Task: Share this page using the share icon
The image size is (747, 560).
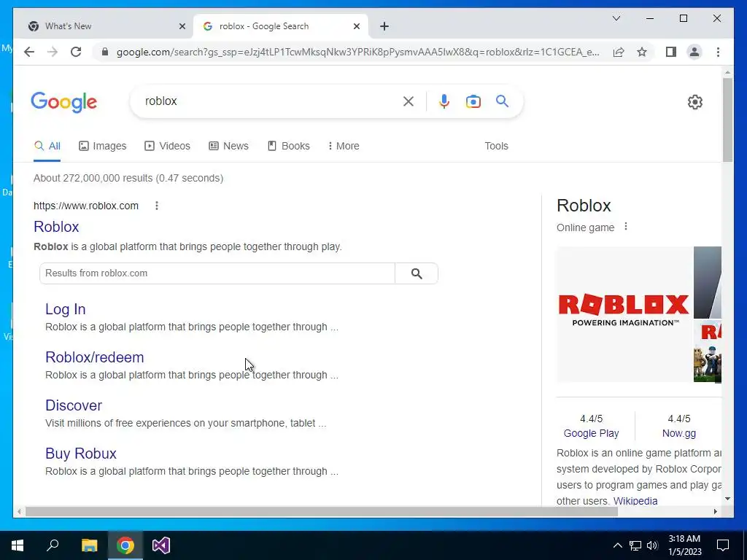Action: 619,52
